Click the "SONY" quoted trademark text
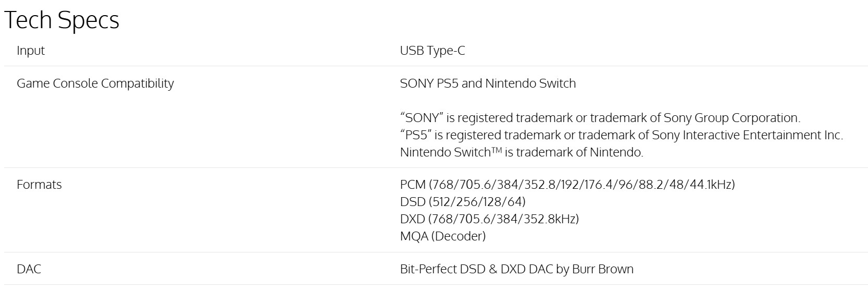Image resolution: width=868 pixels, height=290 pixels. pyautogui.click(x=421, y=118)
